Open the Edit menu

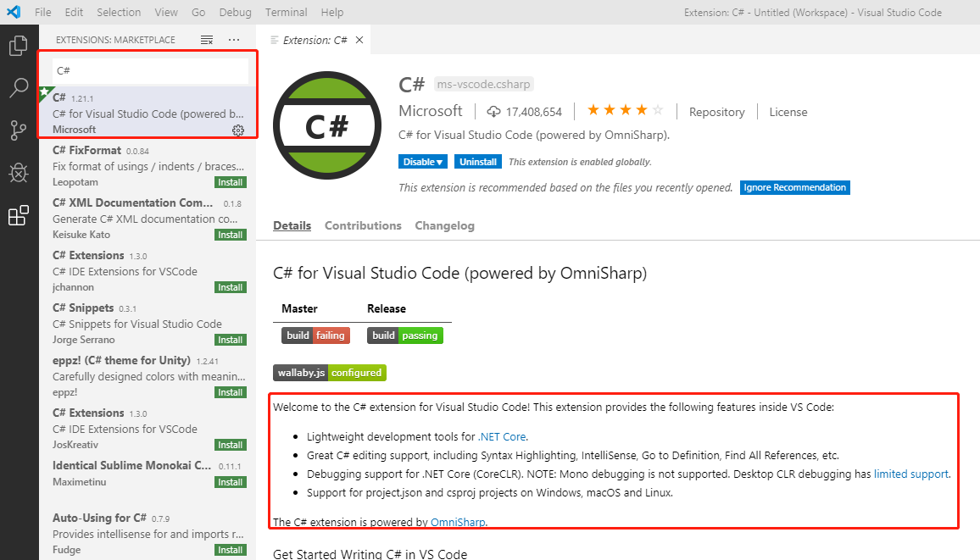[74, 12]
